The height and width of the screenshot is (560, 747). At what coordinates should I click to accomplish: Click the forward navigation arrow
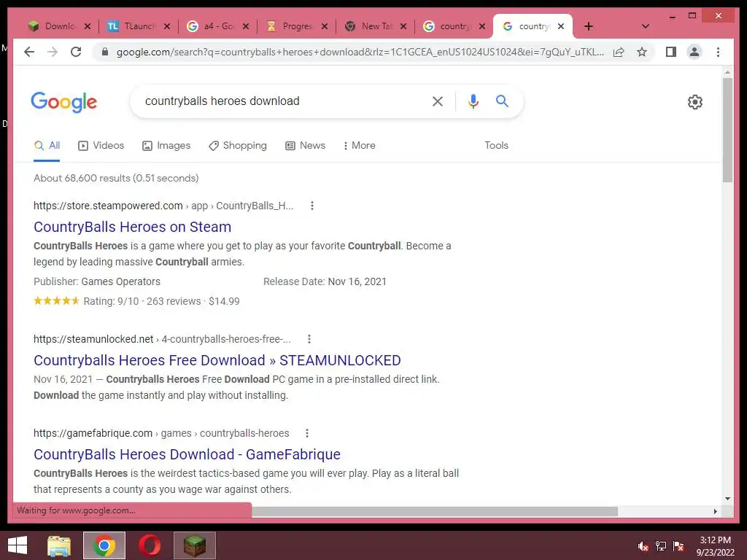coord(53,52)
